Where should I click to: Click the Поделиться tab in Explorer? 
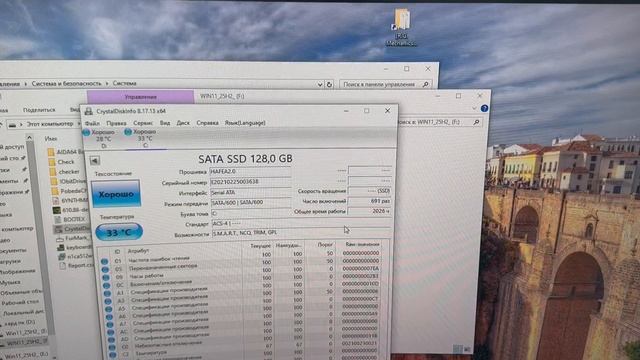point(39,110)
